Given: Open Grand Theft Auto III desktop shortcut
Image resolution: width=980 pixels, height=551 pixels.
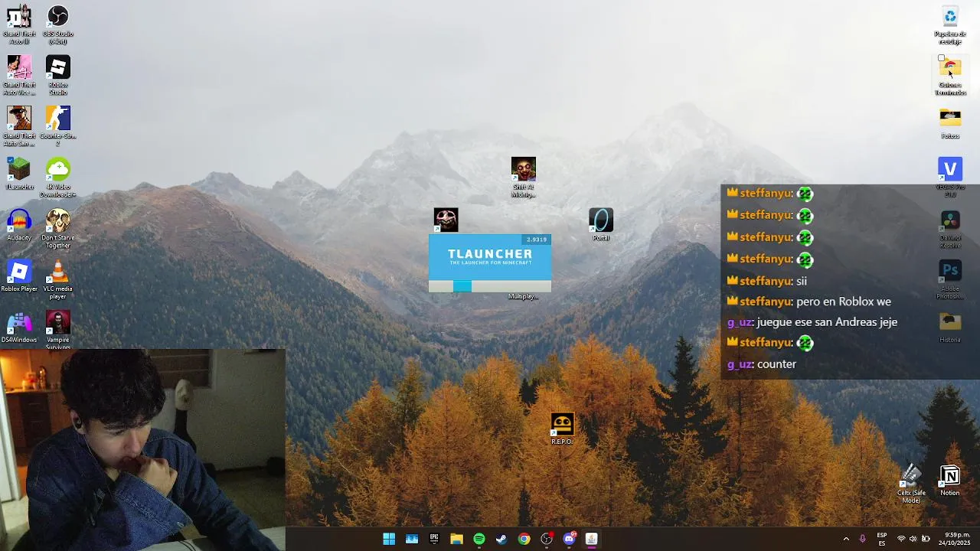Looking at the screenshot, I should (x=19, y=24).
